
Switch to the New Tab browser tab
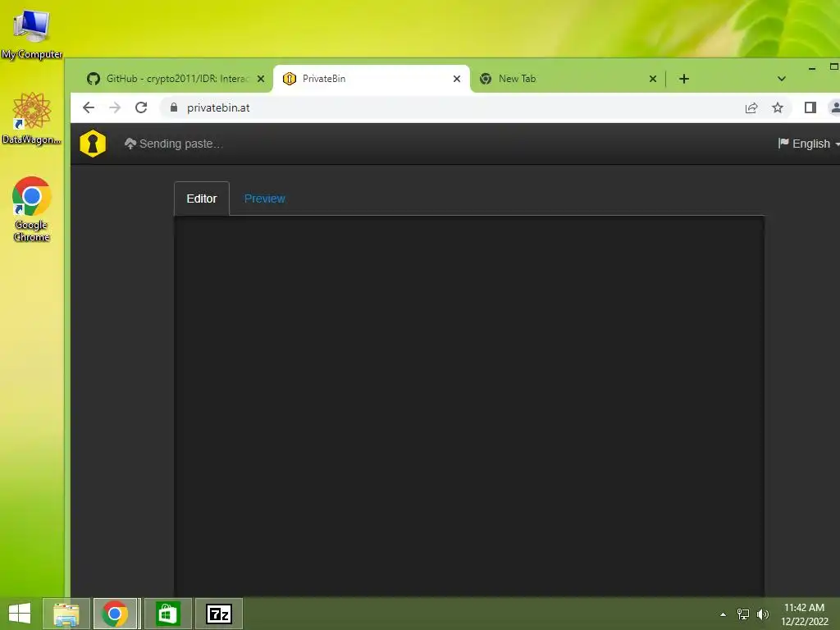click(x=568, y=79)
